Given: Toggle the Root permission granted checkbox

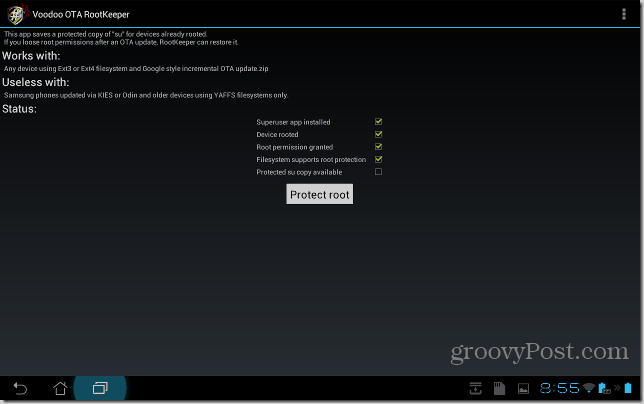Looking at the screenshot, I should point(378,147).
